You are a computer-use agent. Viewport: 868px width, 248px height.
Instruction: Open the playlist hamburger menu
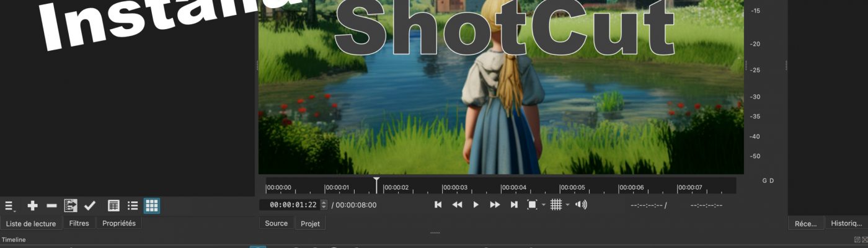(x=9, y=206)
